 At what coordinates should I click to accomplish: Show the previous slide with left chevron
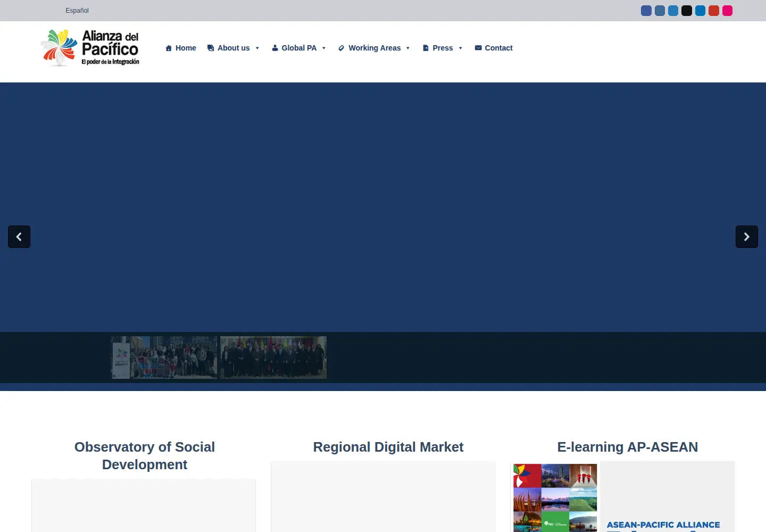tap(19, 237)
